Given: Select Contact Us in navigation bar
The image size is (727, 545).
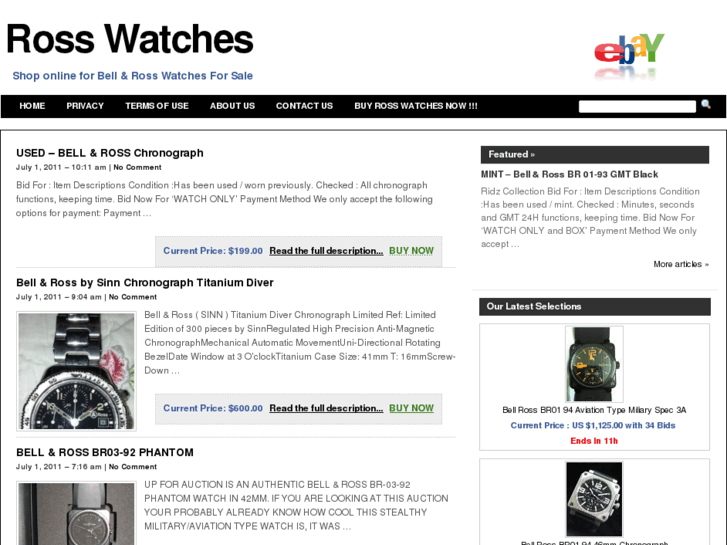Looking at the screenshot, I should pyautogui.click(x=304, y=106).
